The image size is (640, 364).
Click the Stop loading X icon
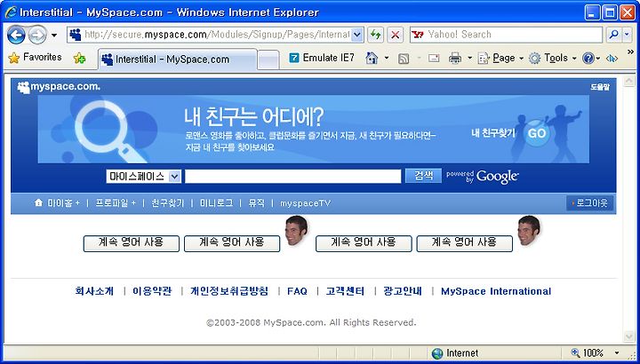pos(395,35)
